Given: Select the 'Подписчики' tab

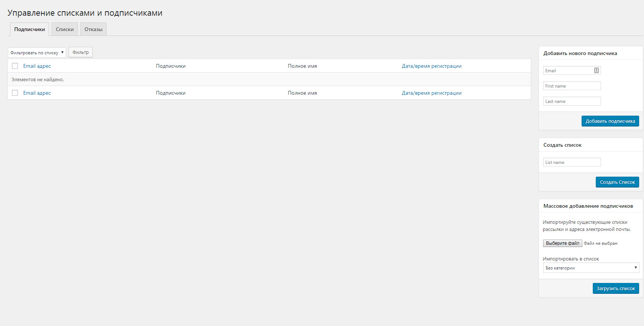Looking at the screenshot, I should pos(30,29).
